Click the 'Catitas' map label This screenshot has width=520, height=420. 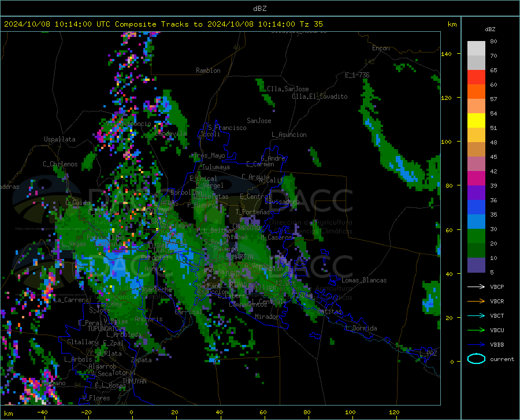coord(329,311)
